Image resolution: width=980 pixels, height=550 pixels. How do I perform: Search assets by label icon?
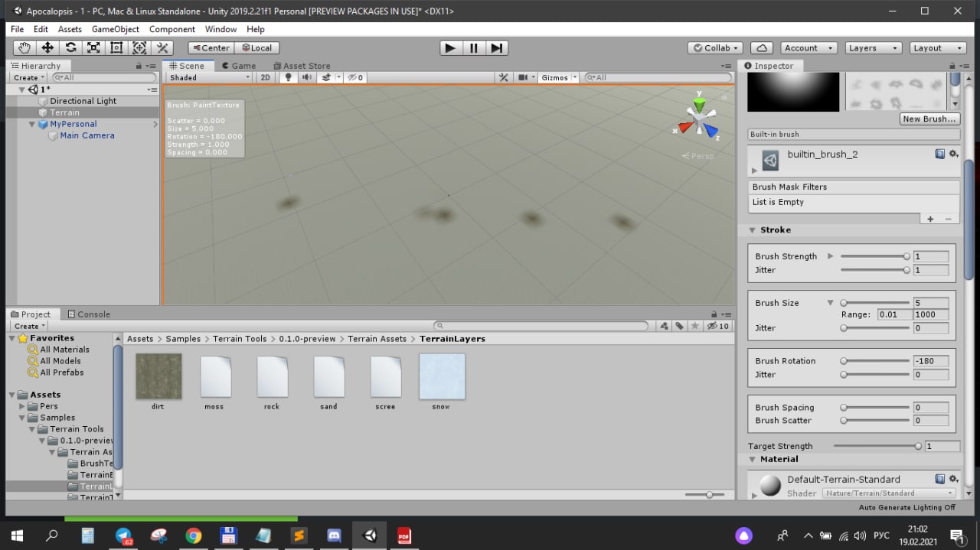point(679,326)
